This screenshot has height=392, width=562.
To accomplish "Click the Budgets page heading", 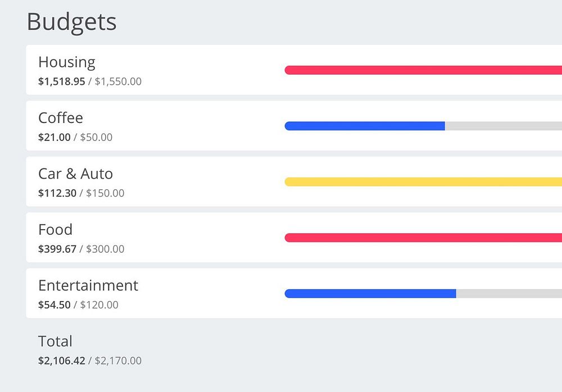I will tap(71, 22).
